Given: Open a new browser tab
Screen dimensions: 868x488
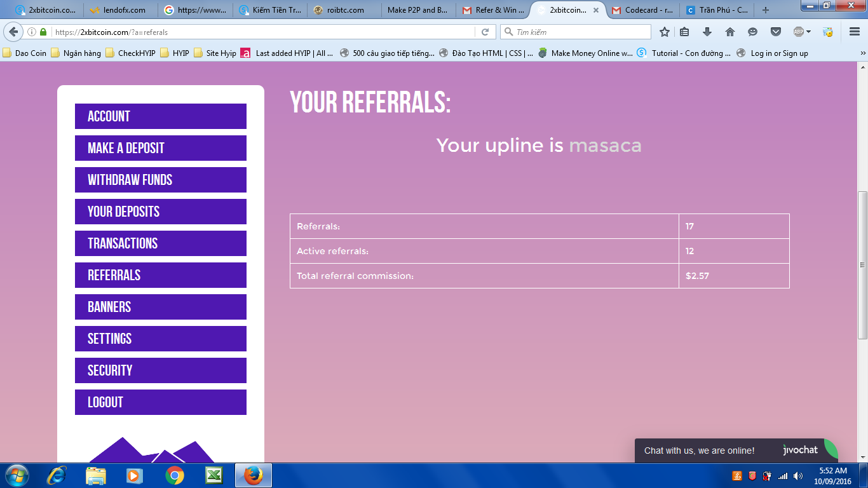Looking at the screenshot, I should pyautogui.click(x=766, y=10).
